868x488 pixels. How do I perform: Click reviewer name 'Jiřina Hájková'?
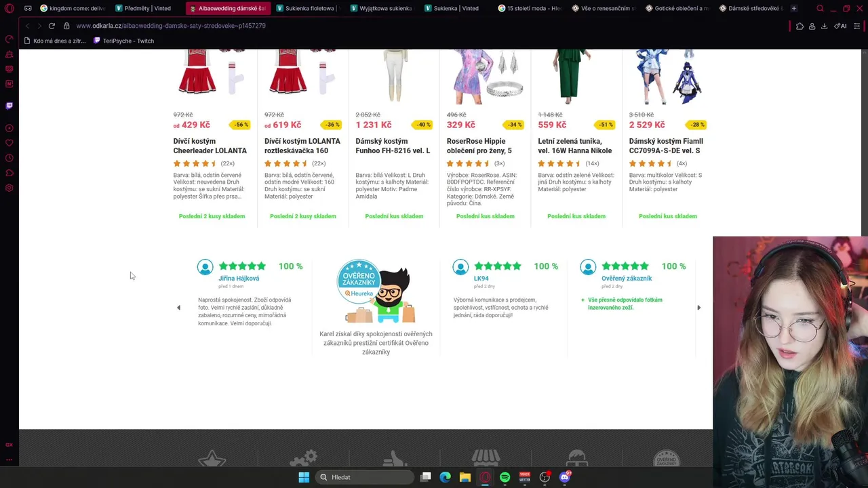pos(239,279)
